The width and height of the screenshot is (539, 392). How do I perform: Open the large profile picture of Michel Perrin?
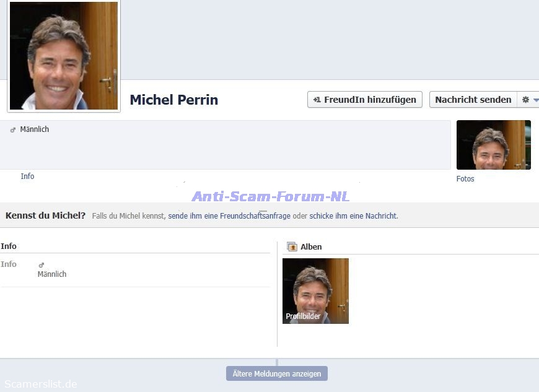[x=63, y=56]
